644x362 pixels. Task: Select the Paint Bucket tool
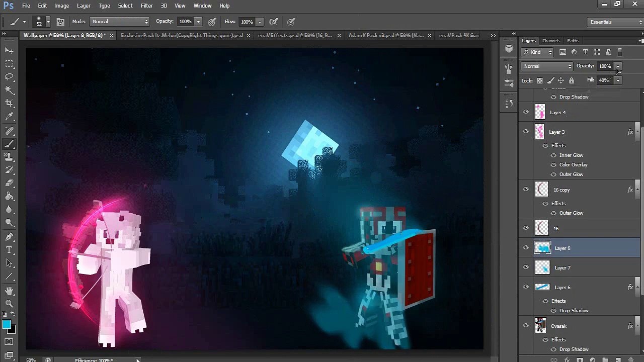(9, 197)
